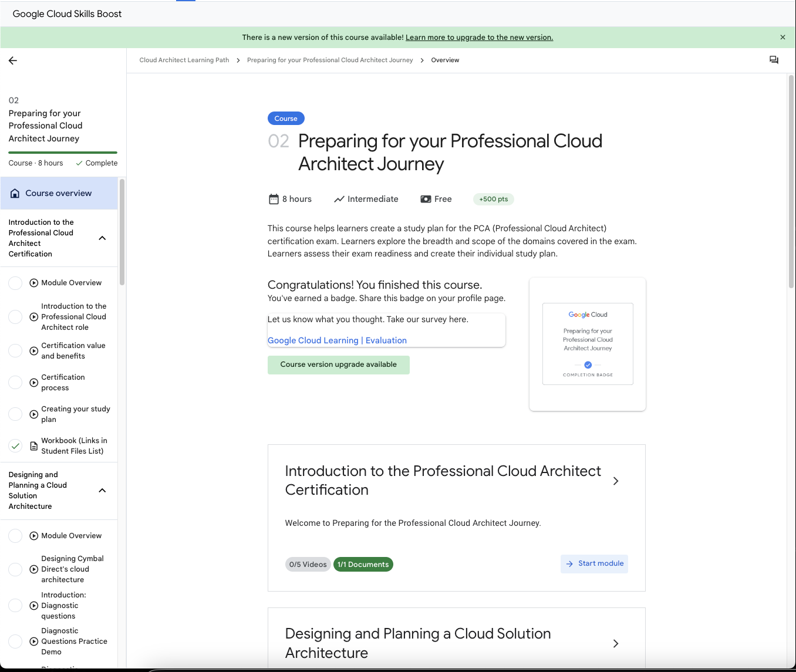Toggle the checked circle for Workbook
Screen dimensions: 796x672
pos(16,446)
